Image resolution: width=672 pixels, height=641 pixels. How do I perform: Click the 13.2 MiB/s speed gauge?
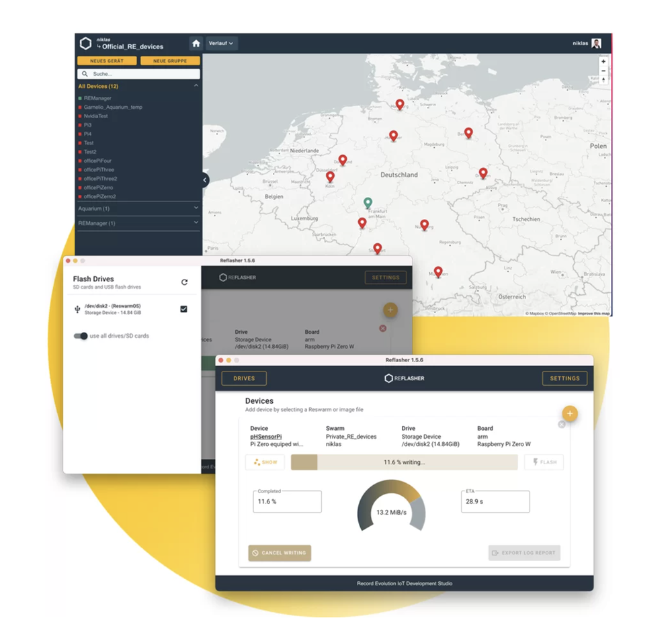[391, 506]
